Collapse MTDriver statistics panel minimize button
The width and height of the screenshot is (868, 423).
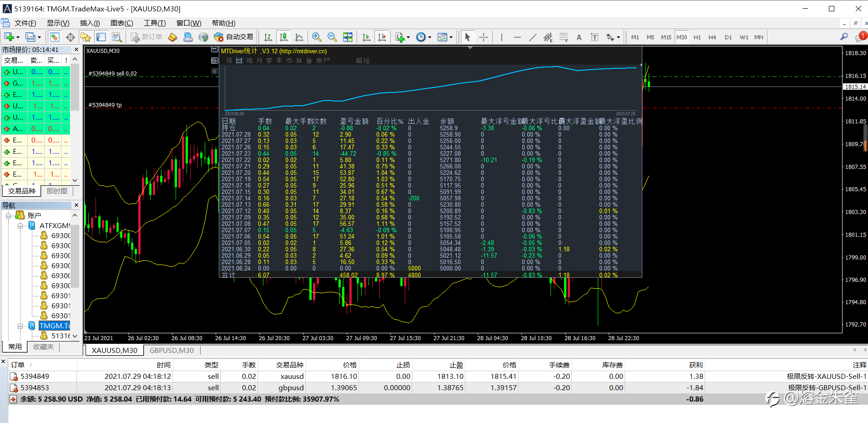(214, 50)
